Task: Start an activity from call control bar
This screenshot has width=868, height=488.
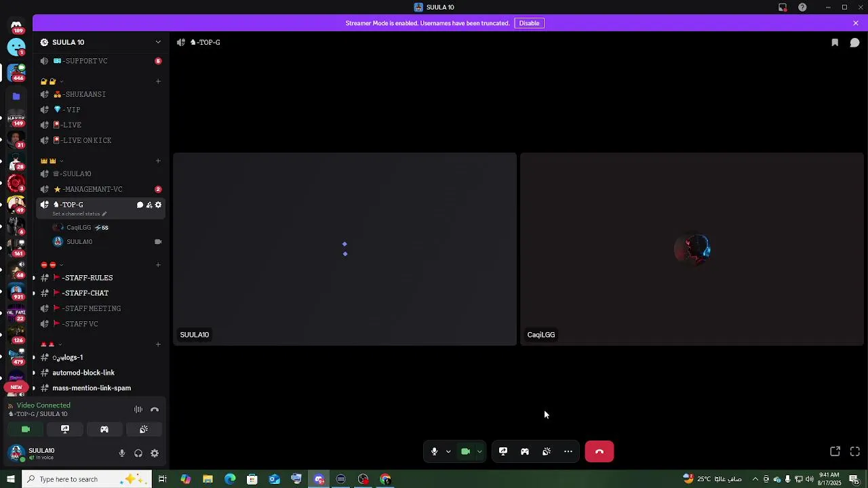Action: 525,451
